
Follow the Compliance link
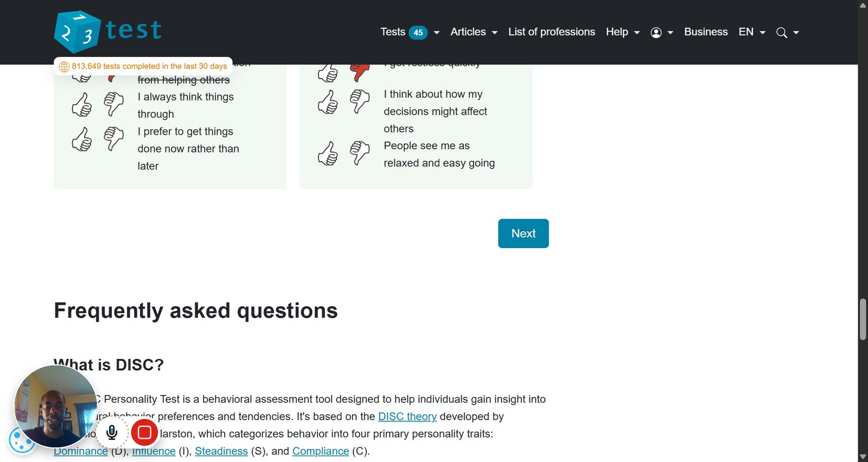pos(321,451)
